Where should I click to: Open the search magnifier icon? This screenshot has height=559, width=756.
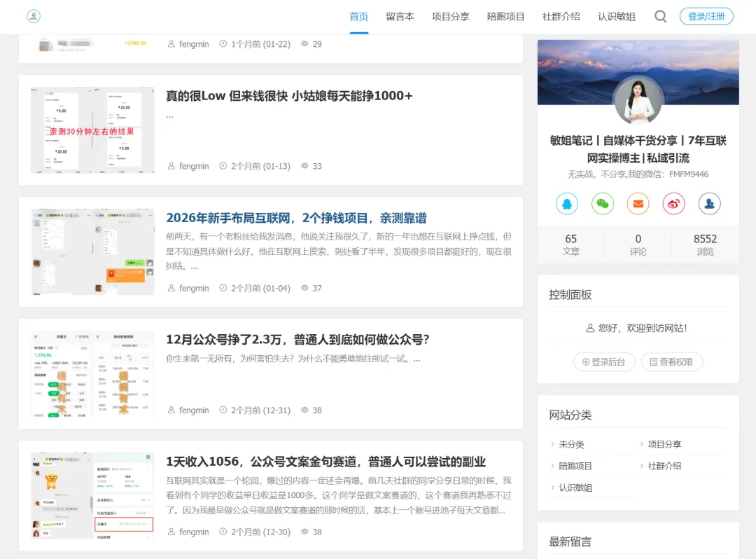coord(661,16)
